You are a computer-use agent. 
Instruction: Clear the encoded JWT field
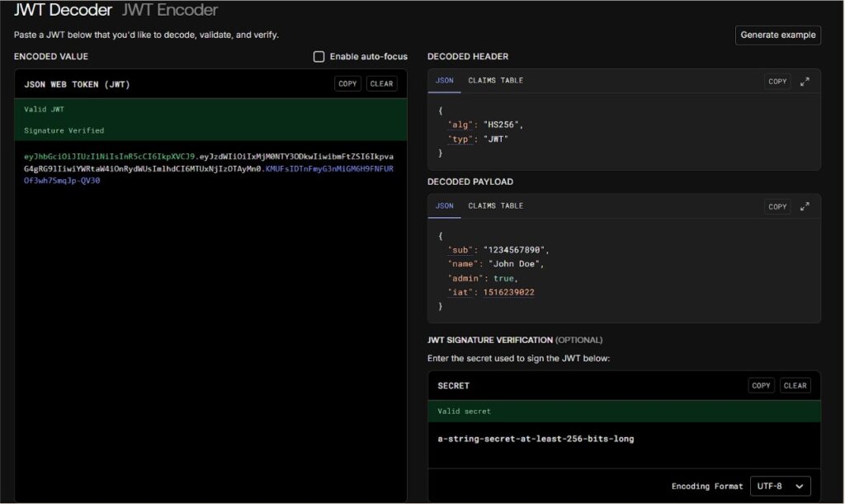point(381,83)
